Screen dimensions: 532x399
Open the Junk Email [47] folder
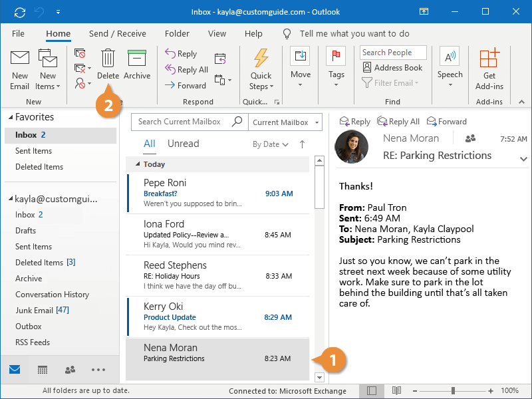[x=42, y=311]
